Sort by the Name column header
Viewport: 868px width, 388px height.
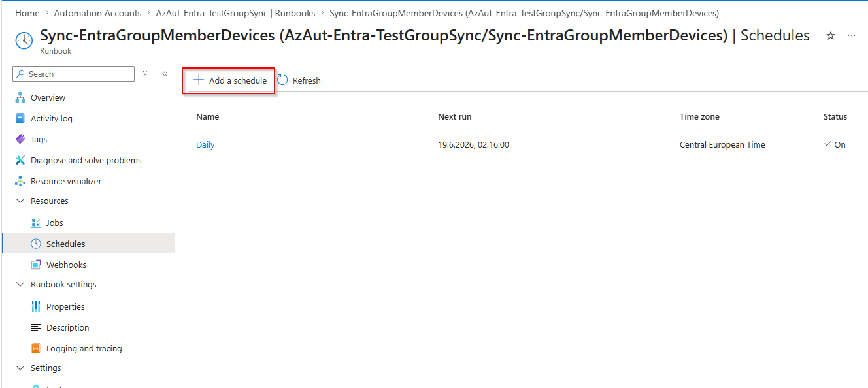click(208, 117)
